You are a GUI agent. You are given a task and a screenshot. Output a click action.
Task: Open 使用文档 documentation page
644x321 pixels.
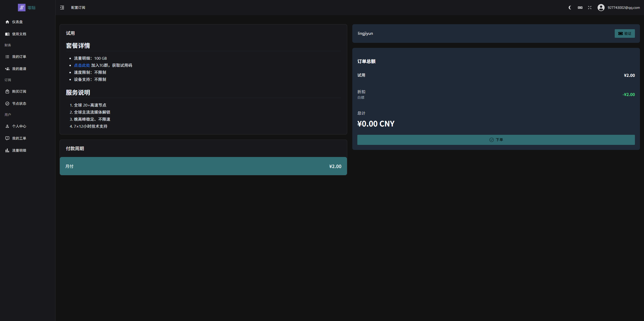19,34
